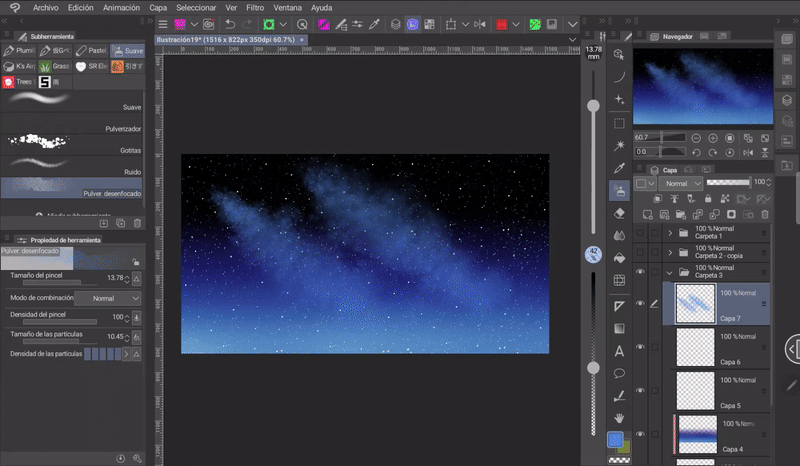Select the Eraser tool in the toolbar
The height and width of the screenshot is (466, 800).
point(619,212)
